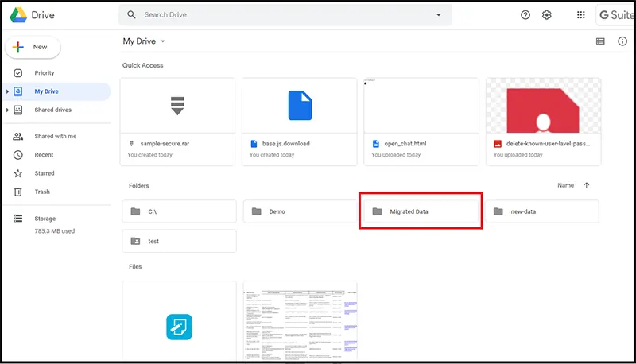Open the delete-known-user-lavel-pass image card
The image size is (636, 364).
544,122
